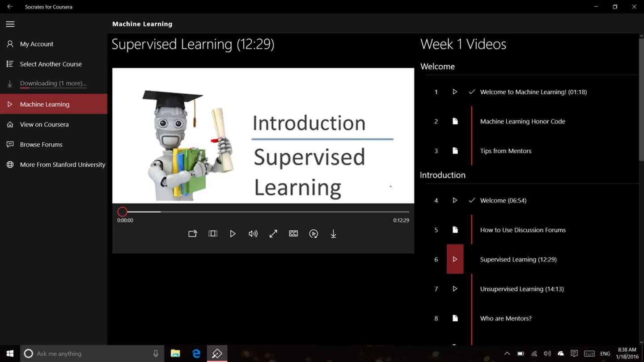Open the document icon for Who are Mentors?
Screen dimensions: 644x362
455,318
